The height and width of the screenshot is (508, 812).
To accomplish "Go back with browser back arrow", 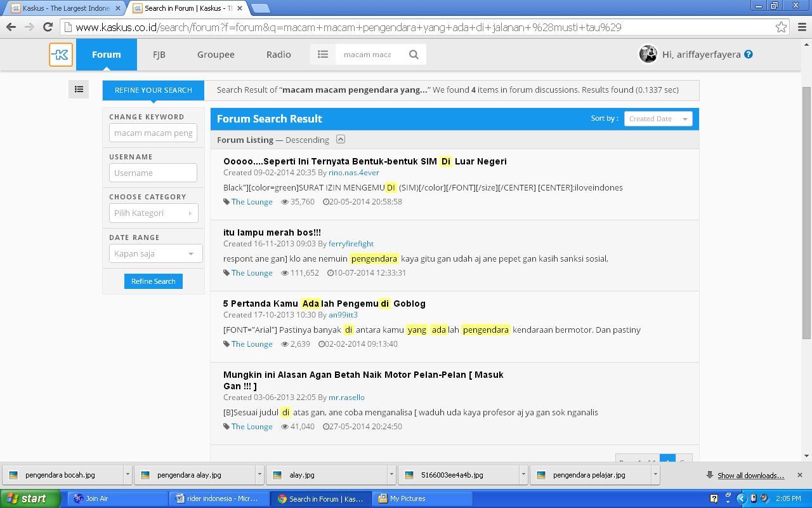I will tap(11, 27).
